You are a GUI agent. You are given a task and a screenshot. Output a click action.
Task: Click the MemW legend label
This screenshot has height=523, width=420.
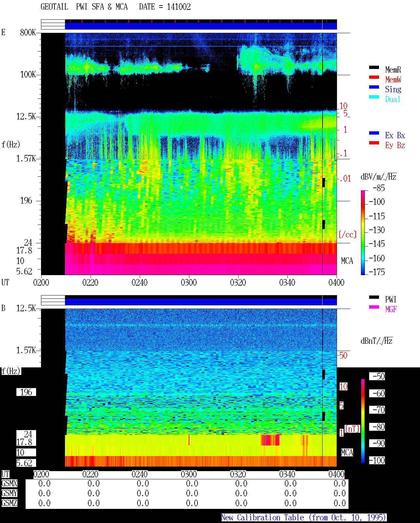click(x=393, y=79)
